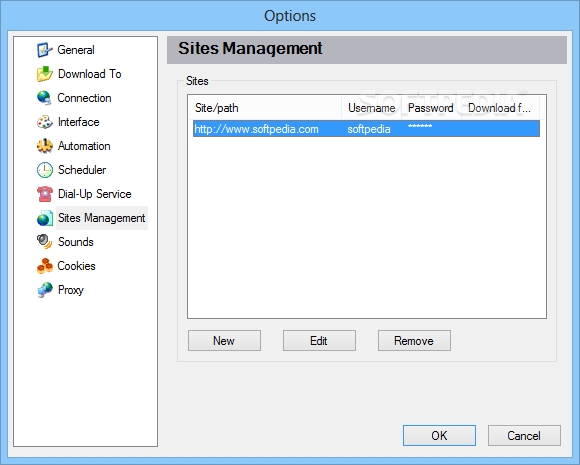
Task: Click the Connection globe icon
Action: click(44, 98)
